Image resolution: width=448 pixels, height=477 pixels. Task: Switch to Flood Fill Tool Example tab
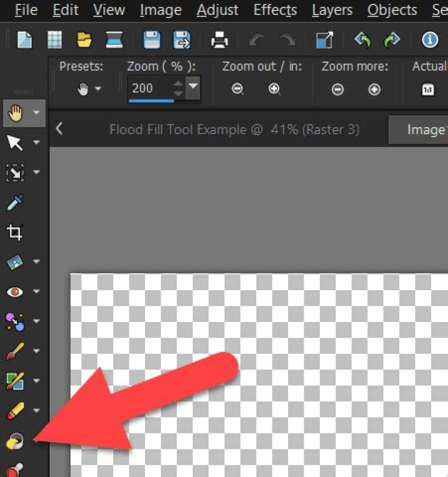233,130
